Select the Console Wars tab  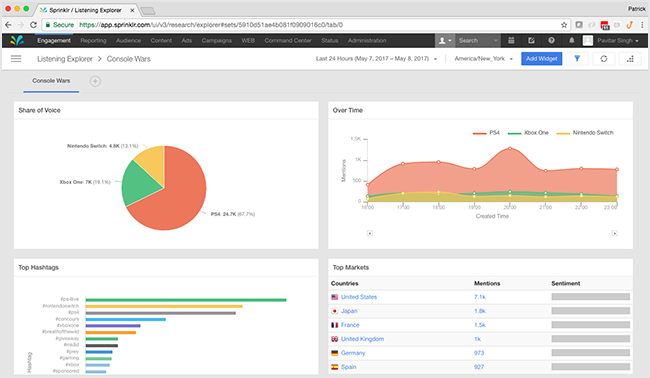coord(51,81)
